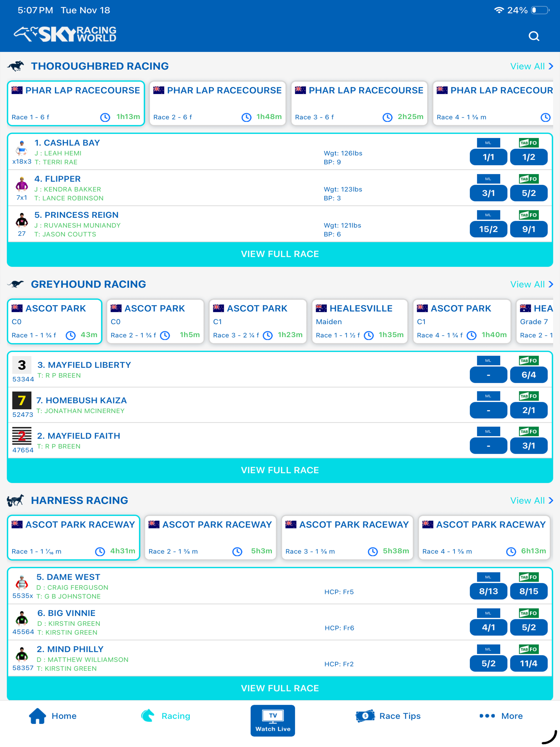The image size is (560, 747).
Task: Select Cashla Bay fixed odds 1/2
Action: coord(529,157)
